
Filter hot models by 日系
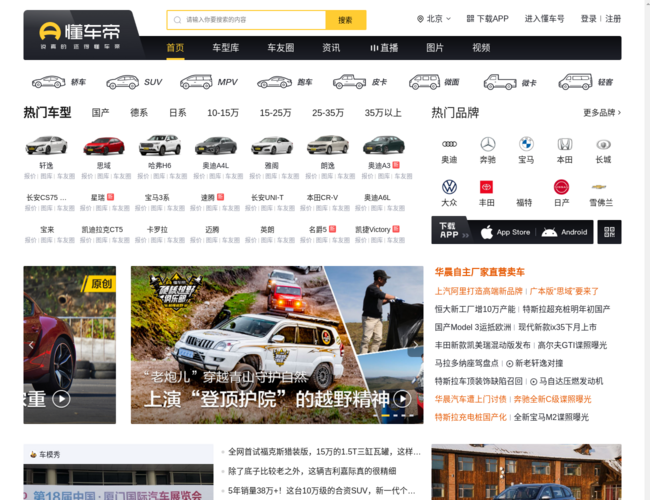(x=177, y=112)
